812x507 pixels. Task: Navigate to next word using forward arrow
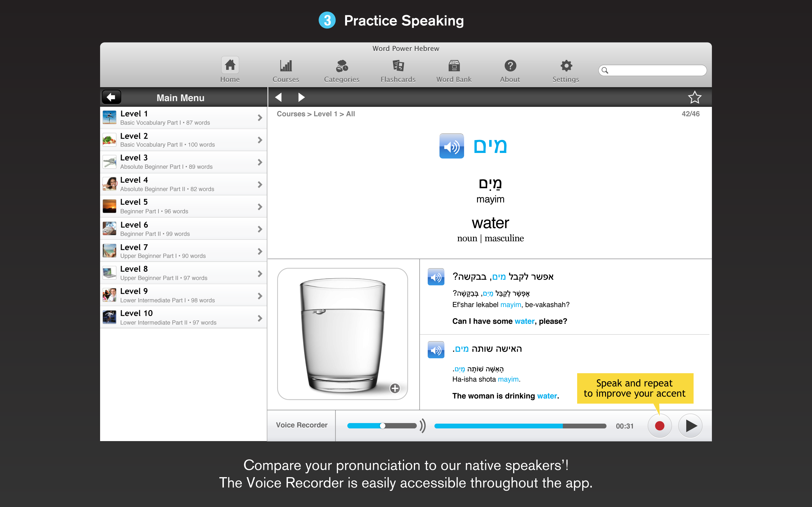[302, 97]
